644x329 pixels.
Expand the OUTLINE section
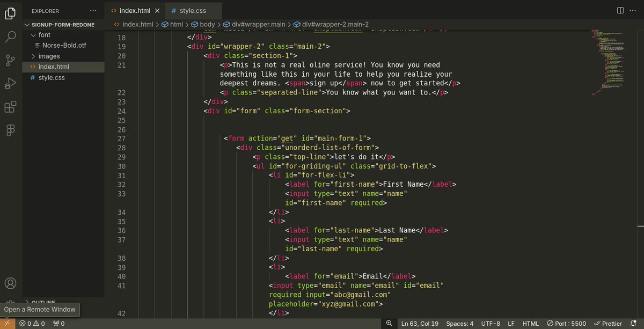coord(43,302)
